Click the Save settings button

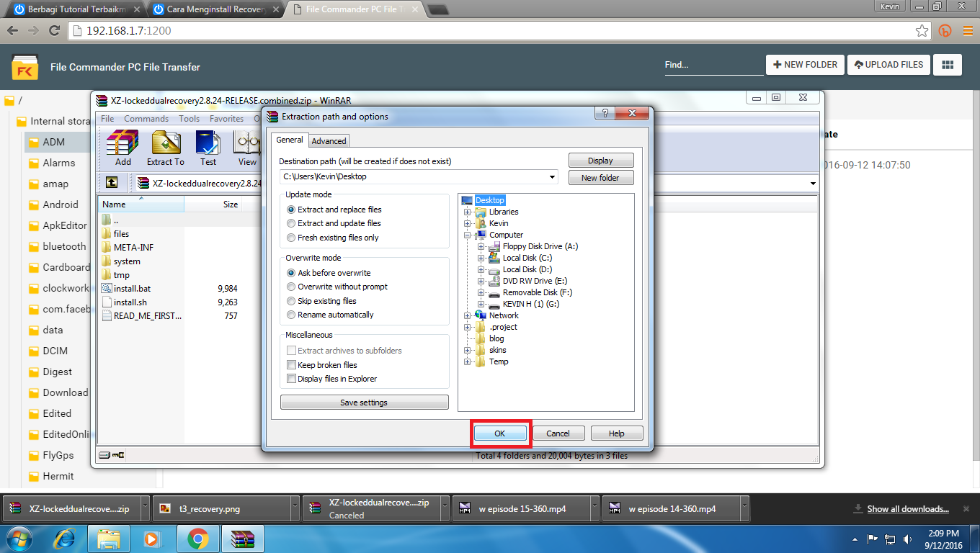coord(364,402)
